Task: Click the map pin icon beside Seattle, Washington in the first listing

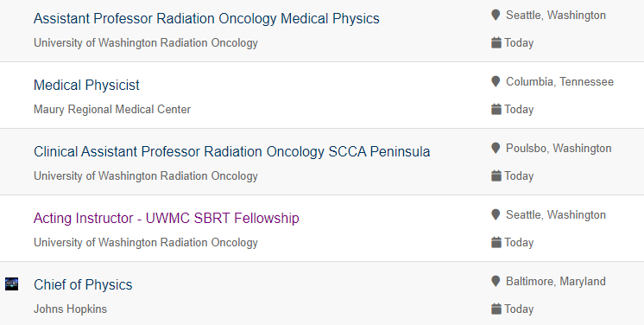Action: coord(496,16)
